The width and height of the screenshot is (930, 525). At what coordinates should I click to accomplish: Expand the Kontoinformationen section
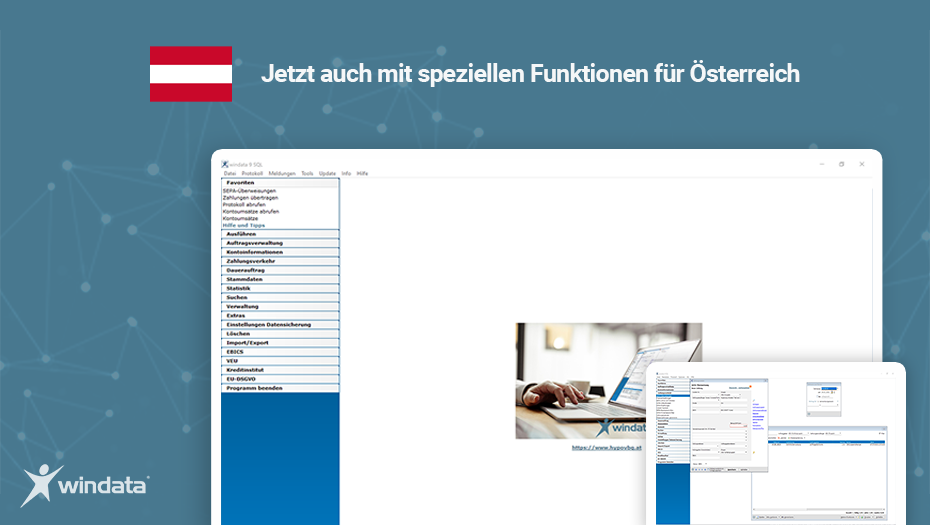coord(280,252)
